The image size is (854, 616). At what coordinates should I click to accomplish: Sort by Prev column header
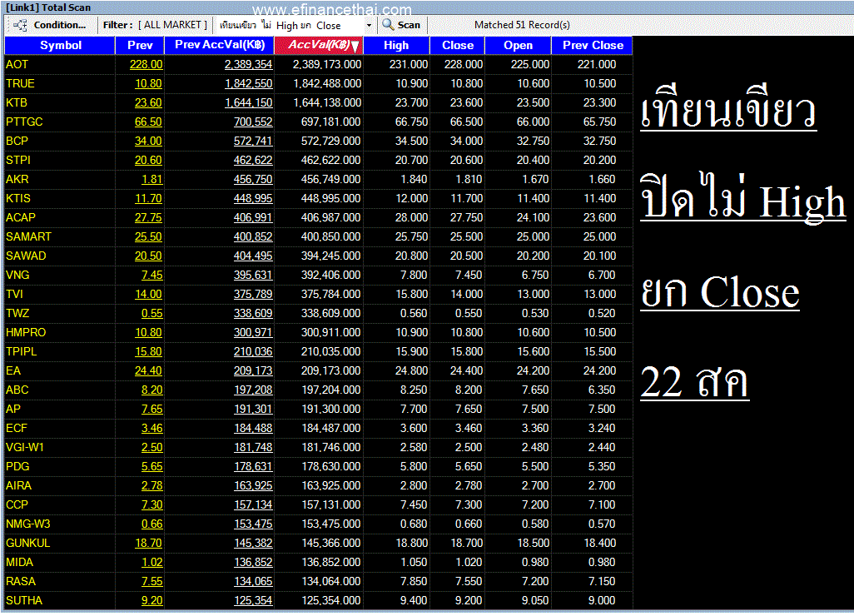(140, 45)
